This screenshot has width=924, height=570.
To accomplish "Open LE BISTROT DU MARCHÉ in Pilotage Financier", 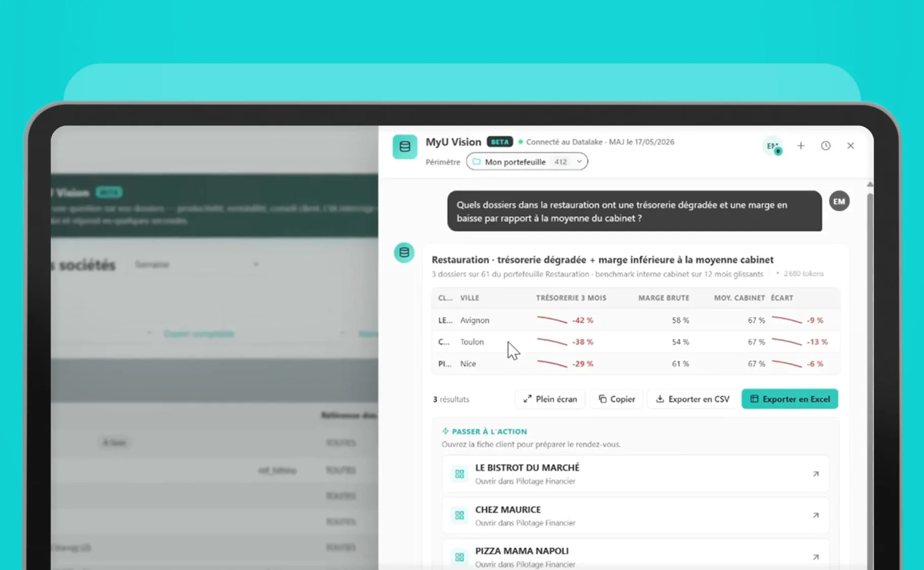I will point(635,474).
